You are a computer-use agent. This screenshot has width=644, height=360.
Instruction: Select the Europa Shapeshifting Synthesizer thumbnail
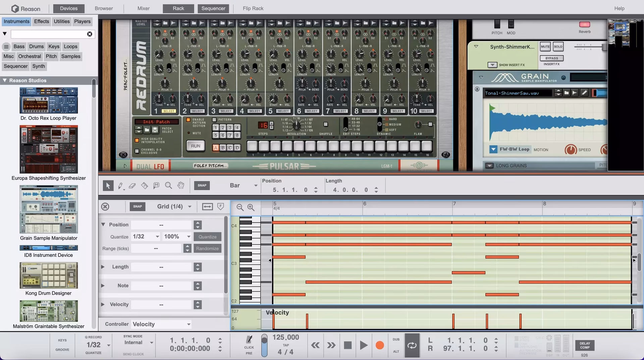49,149
